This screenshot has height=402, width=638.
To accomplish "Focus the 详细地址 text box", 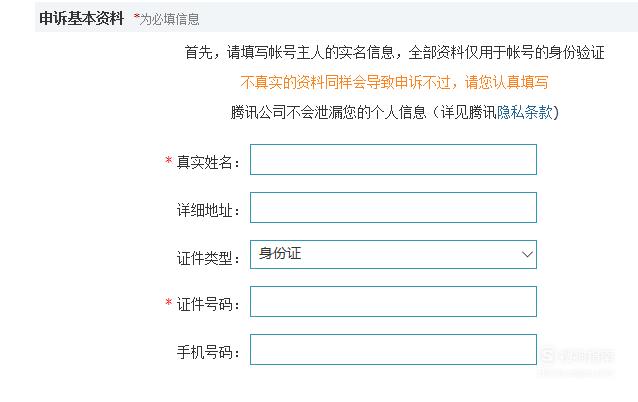I will (x=393, y=208).
